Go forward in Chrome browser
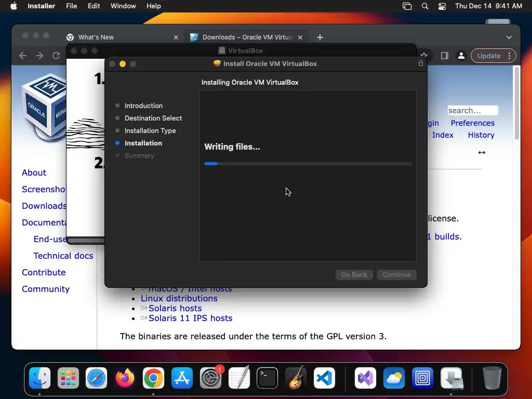 39,56
